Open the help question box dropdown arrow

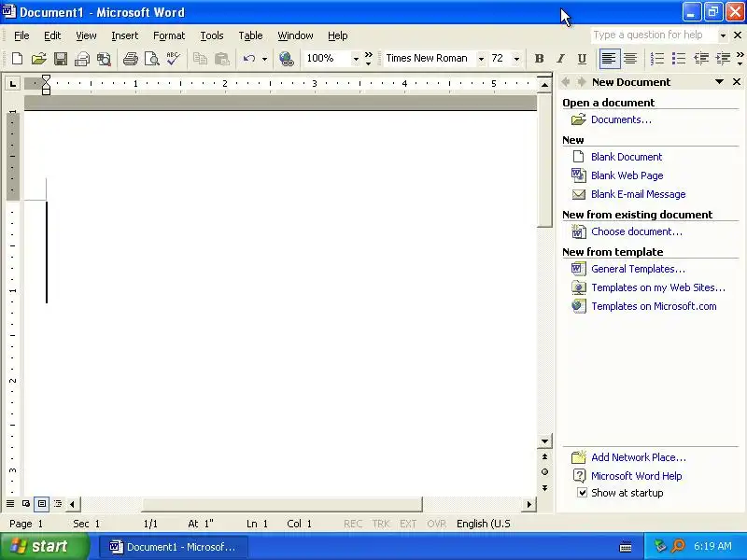(723, 35)
